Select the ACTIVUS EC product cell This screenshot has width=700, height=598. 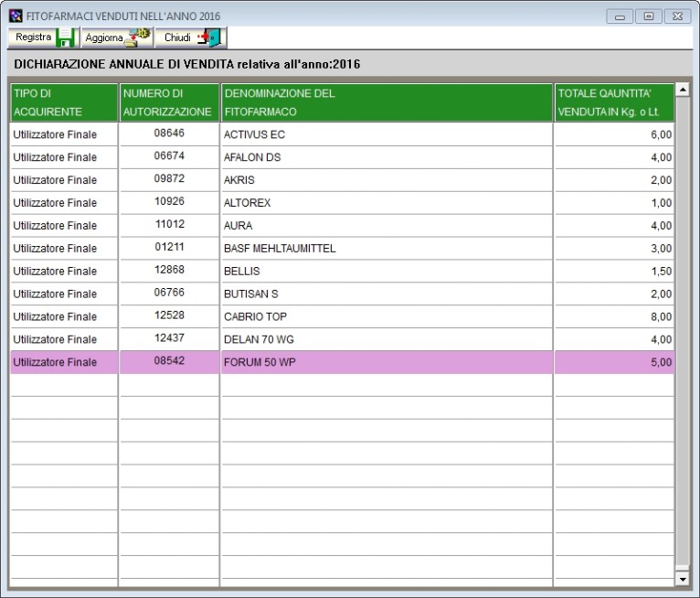[x=387, y=134]
